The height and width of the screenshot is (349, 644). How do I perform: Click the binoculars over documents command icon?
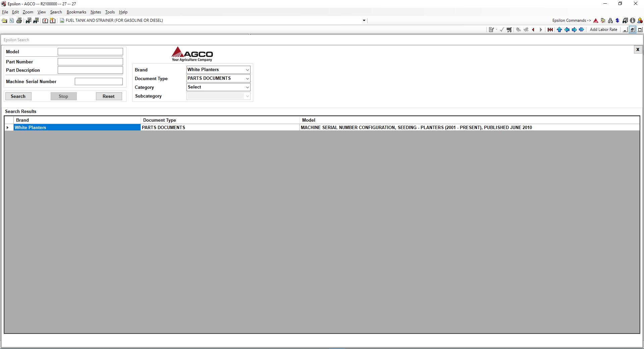(x=625, y=20)
